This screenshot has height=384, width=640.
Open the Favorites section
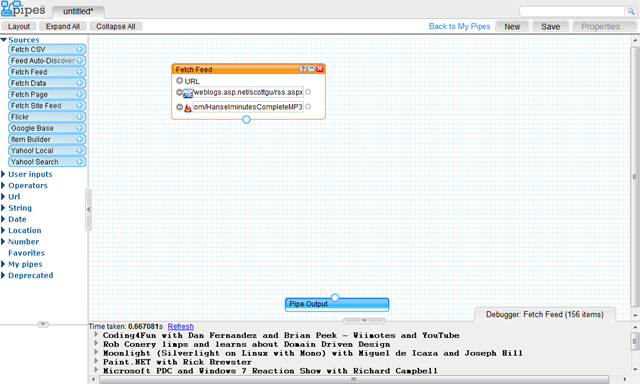(27, 253)
